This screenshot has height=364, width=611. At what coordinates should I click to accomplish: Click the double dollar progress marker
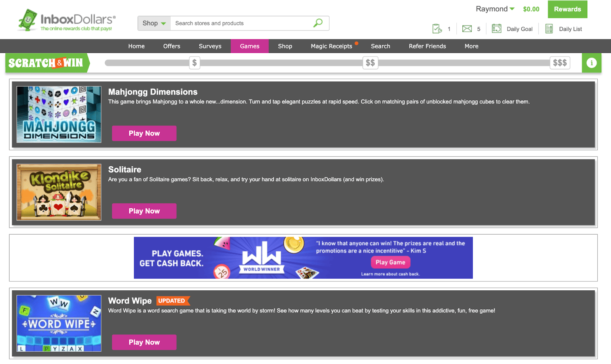point(370,63)
